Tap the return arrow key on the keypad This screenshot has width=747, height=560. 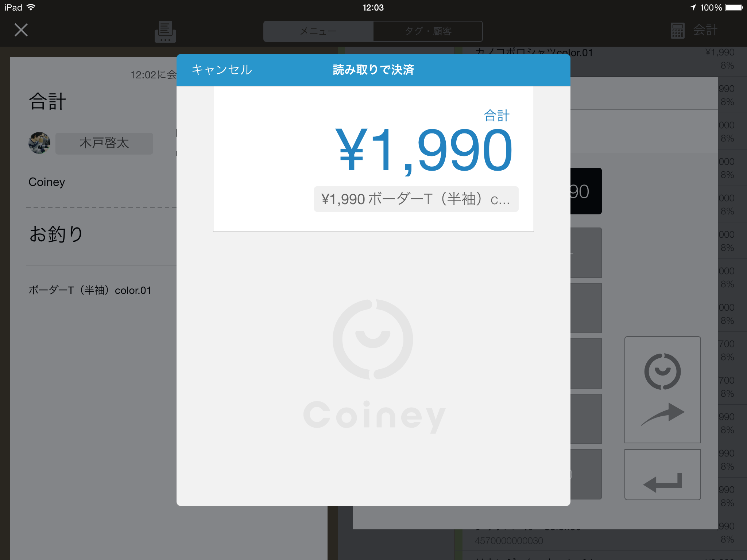662,475
